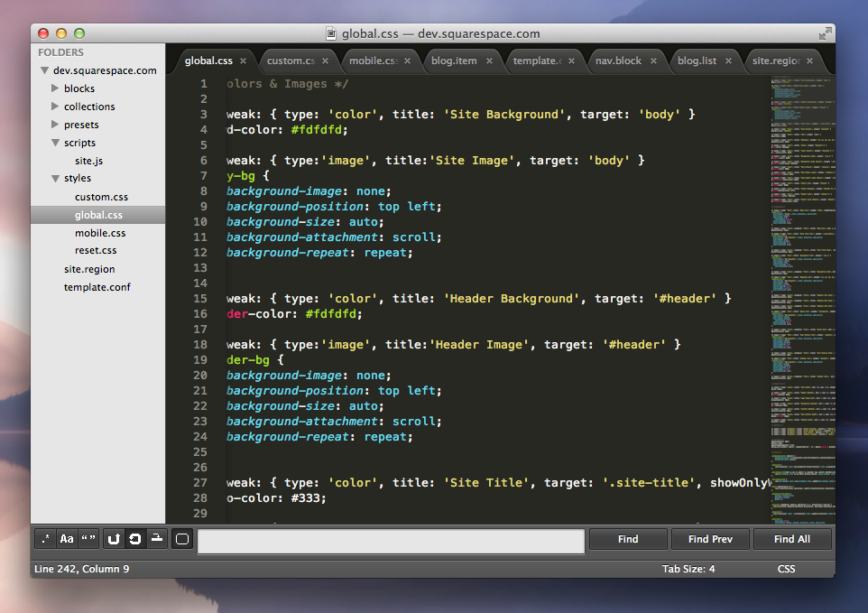Open site.region file in the sidebar

(89, 269)
